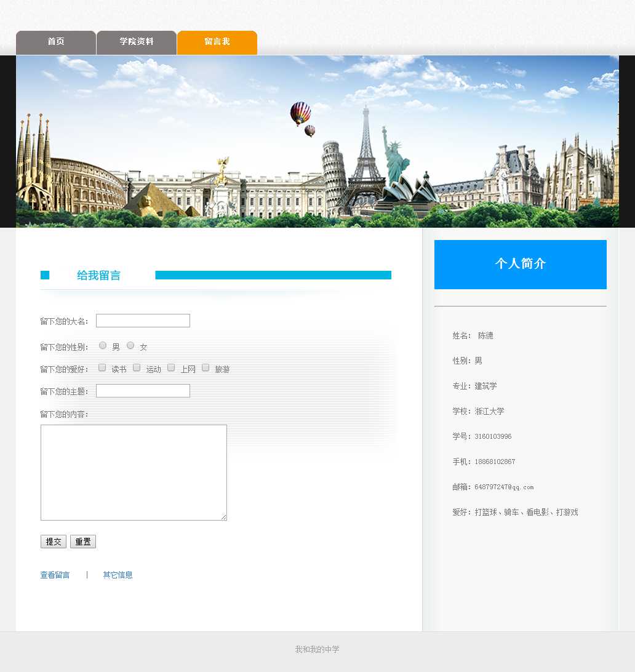The image size is (635, 672).
Task: Open the 首页 navigation tab
Action: click(56, 42)
